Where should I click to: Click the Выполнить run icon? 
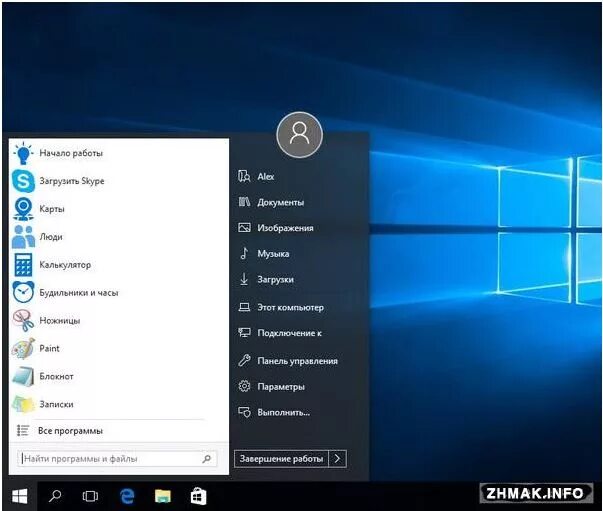coord(244,412)
